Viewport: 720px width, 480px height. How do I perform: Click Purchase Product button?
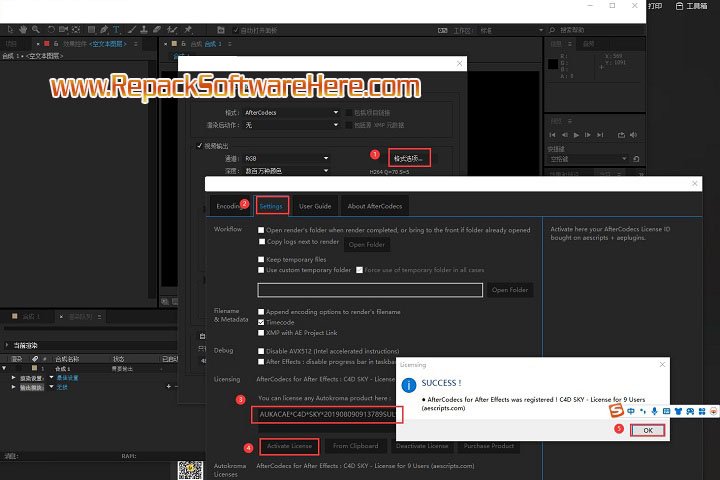pyautogui.click(x=489, y=446)
